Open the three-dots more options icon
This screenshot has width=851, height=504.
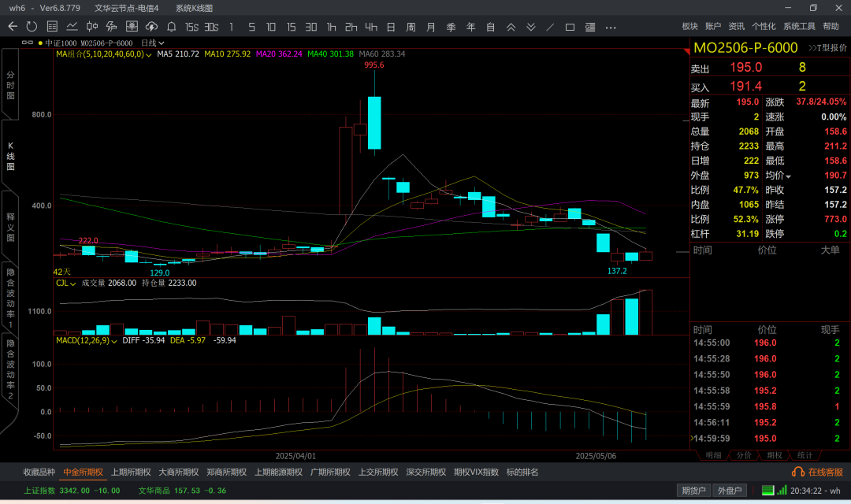click(x=611, y=27)
